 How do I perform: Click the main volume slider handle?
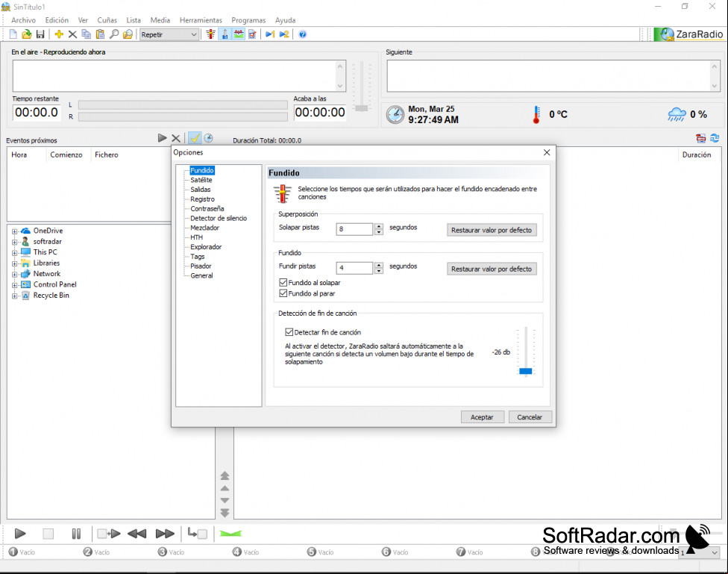(x=361, y=107)
